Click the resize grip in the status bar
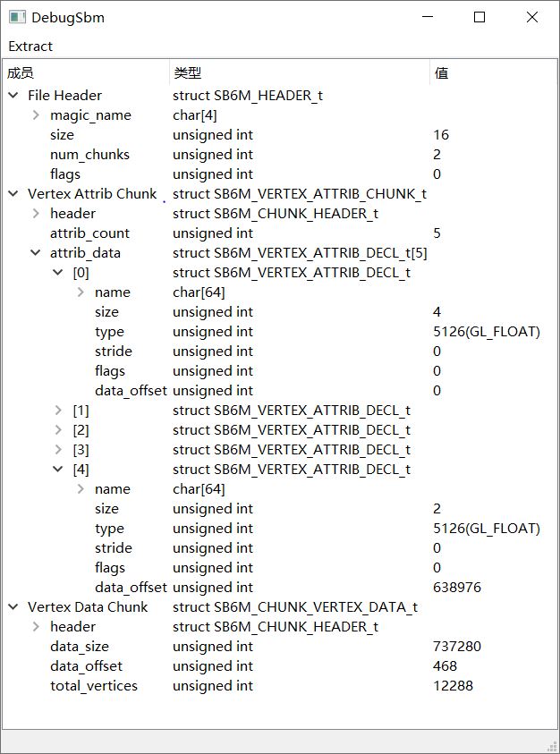560x754 pixels. tap(552, 746)
